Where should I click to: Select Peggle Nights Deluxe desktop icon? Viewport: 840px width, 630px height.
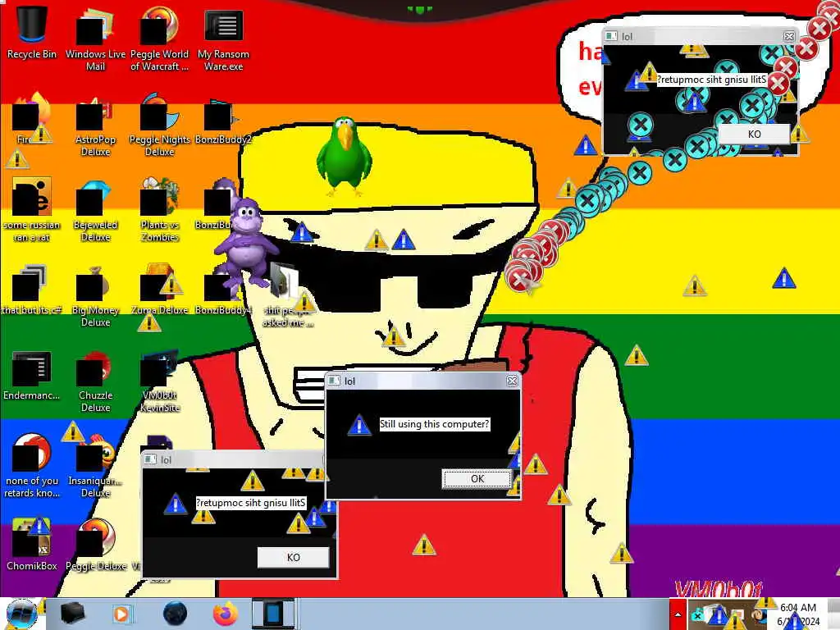pyautogui.click(x=159, y=126)
